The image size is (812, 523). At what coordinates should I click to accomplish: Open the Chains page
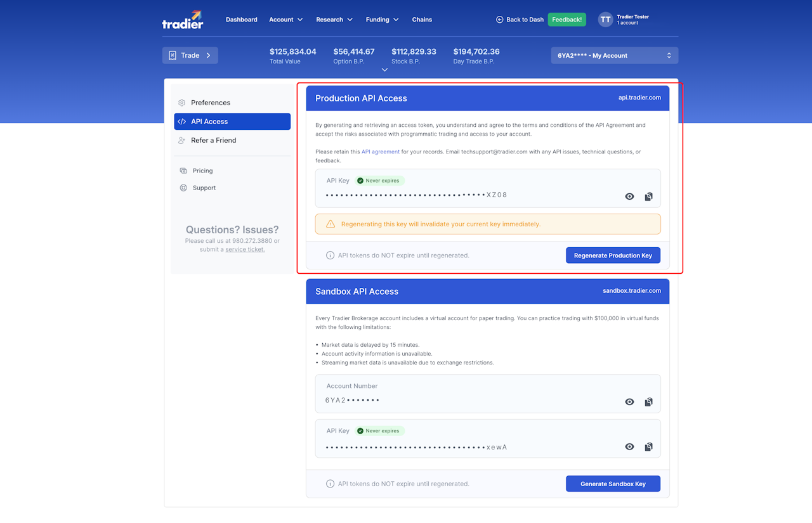[422, 20]
